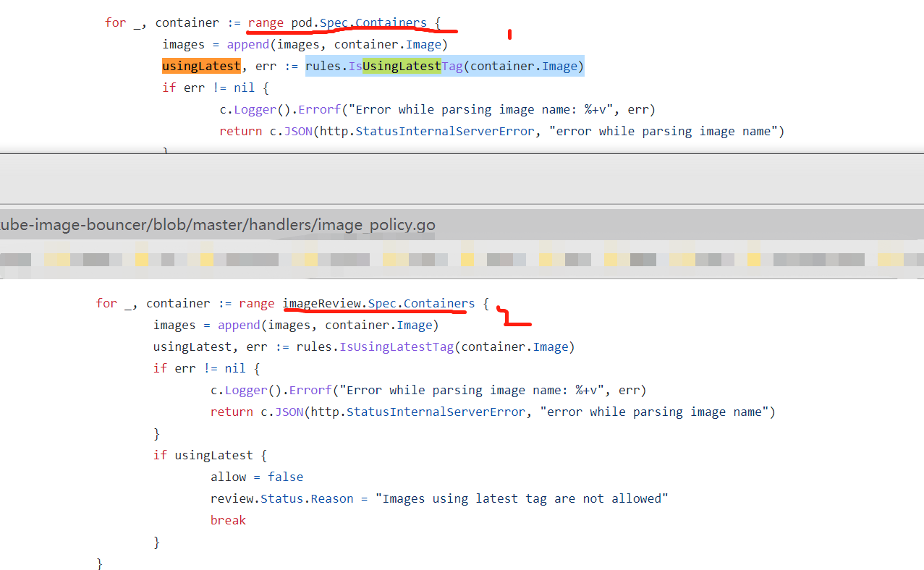
Task: Click 'range' keyword before pod.Spec.Containers
Action: pyautogui.click(x=266, y=23)
